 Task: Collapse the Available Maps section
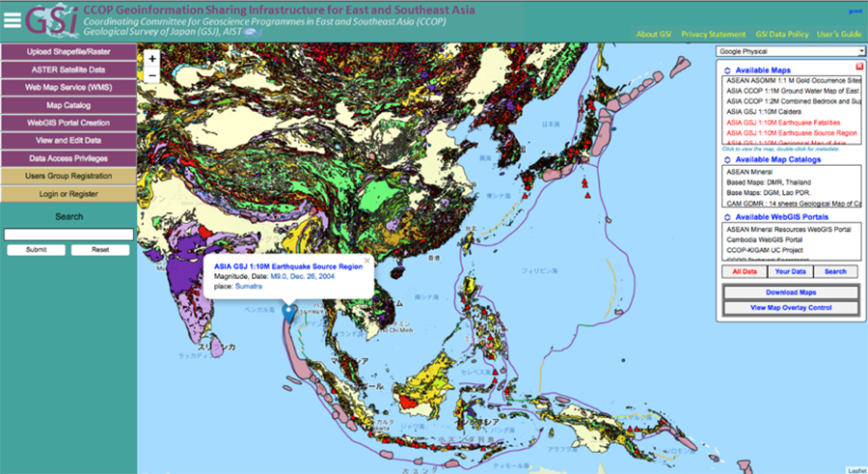pyautogui.click(x=727, y=70)
